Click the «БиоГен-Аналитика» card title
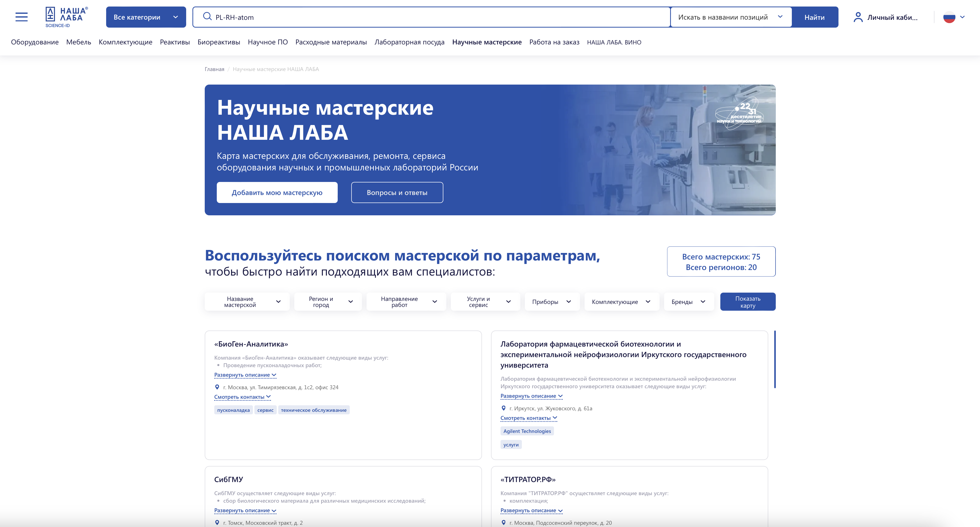Screen dimensions: 980x527 251,344
